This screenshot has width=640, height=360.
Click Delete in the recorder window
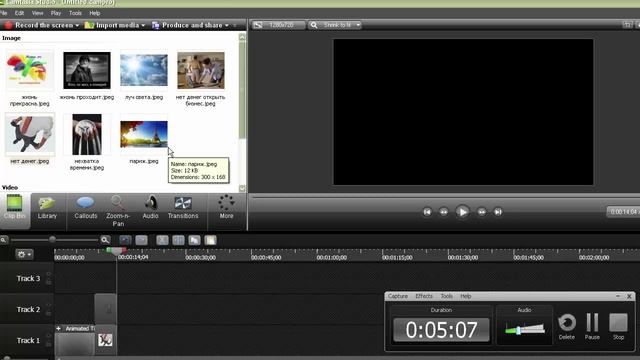(567, 327)
